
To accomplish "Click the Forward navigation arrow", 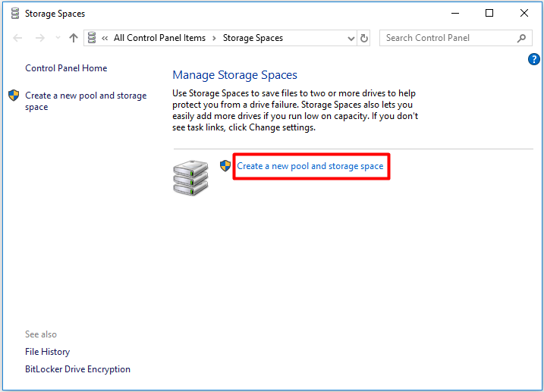I will point(40,38).
